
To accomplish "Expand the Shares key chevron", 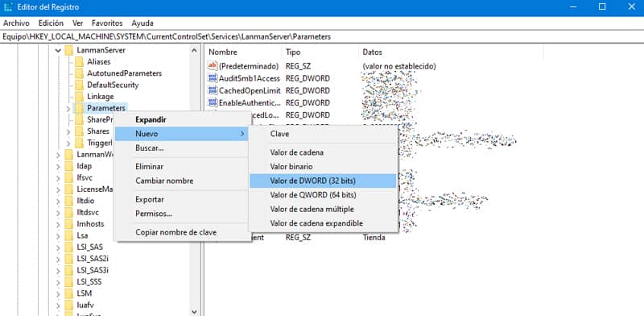I will [68, 131].
